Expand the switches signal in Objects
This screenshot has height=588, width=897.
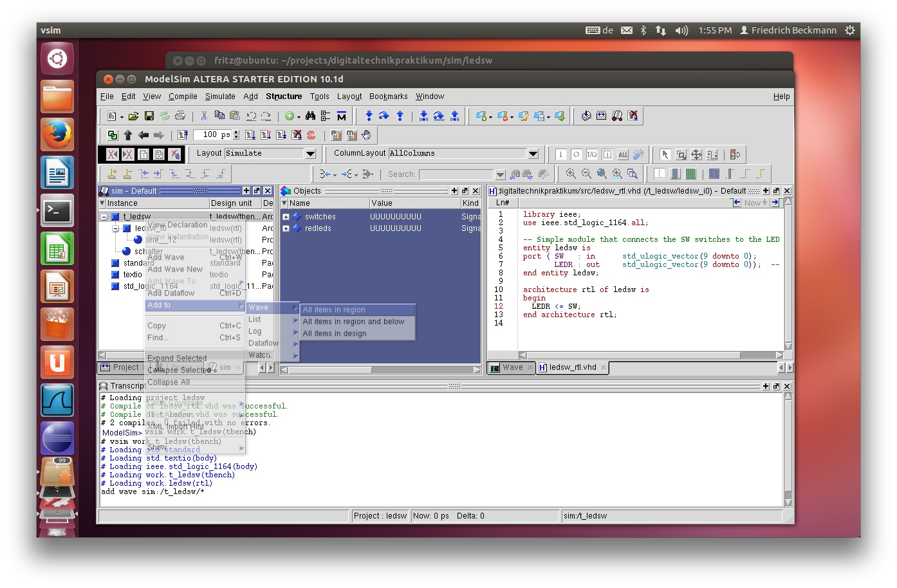point(286,217)
